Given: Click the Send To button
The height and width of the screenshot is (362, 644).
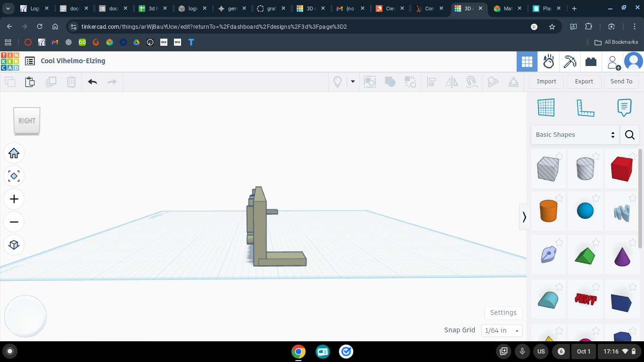Looking at the screenshot, I should [x=621, y=82].
